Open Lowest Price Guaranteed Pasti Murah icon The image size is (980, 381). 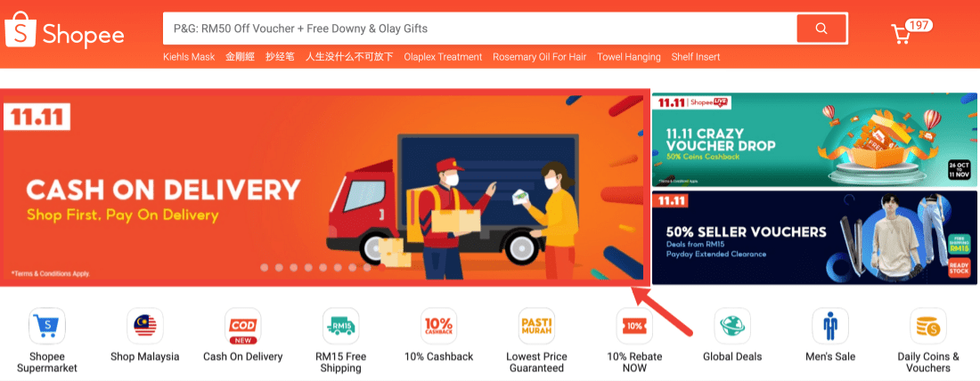pyautogui.click(x=537, y=326)
